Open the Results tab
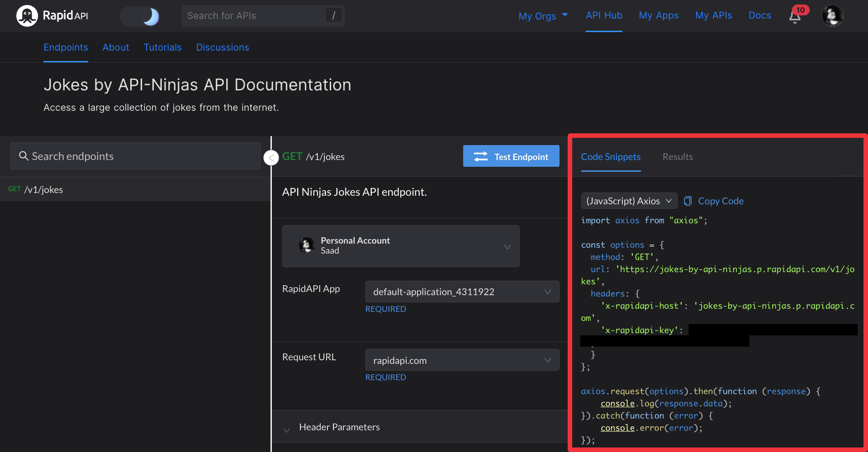This screenshot has width=868, height=452. coord(678,157)
